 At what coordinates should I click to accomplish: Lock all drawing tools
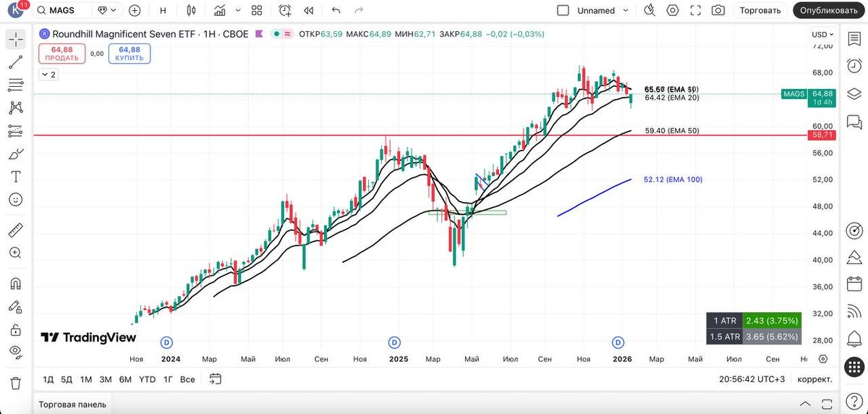15,329
